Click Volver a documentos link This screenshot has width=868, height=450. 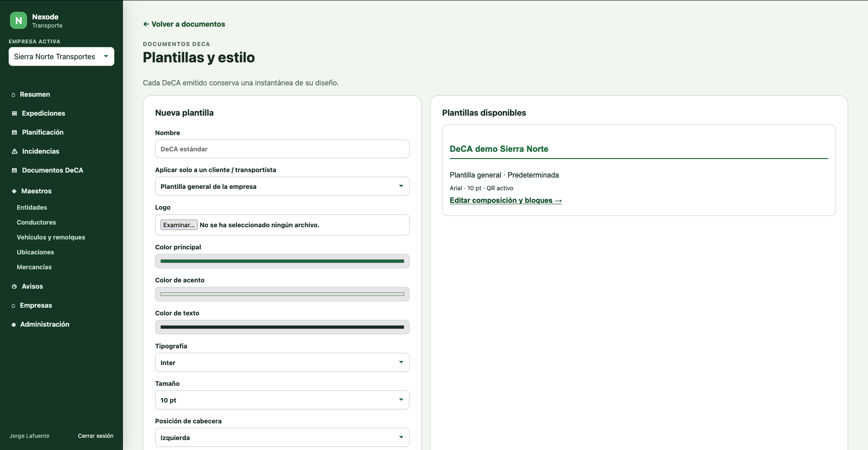point(184,24)
